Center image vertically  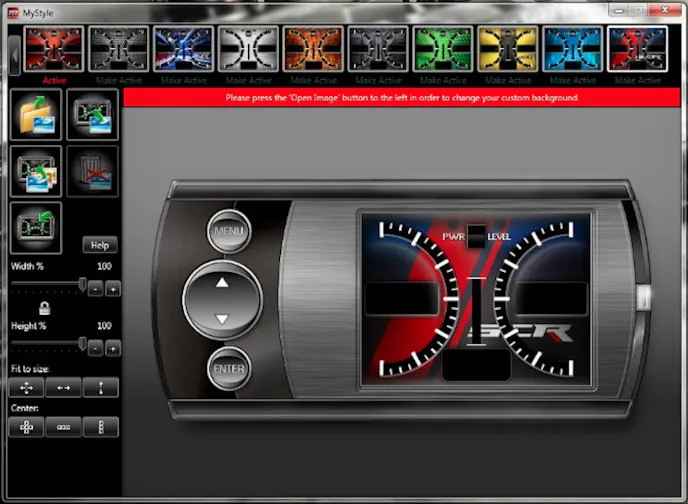tap(101, 427)
